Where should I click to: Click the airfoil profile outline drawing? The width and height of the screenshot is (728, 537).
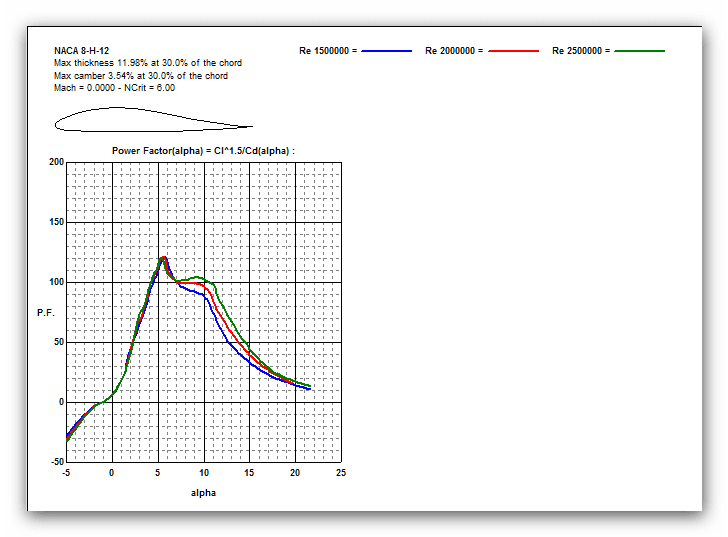152,120
